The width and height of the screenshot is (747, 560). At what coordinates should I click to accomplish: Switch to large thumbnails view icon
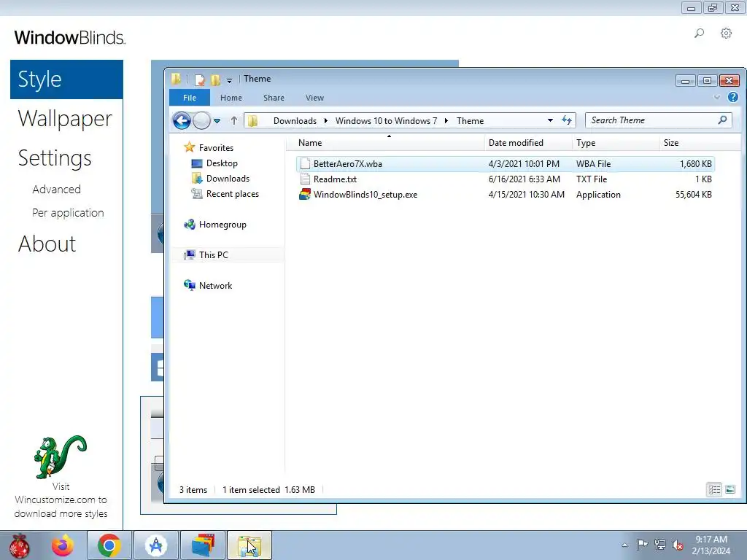point(729,489)
